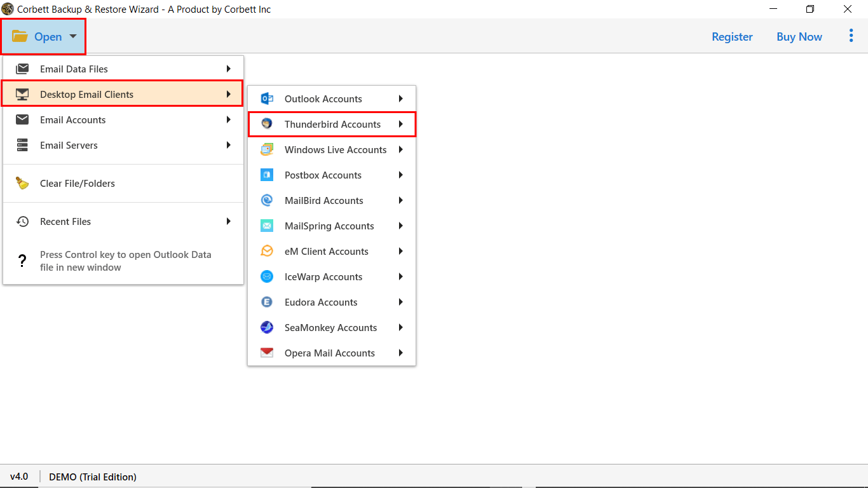The width and height of the screenshot is (868, 488).
Task: Expand the Email Servers submenu arrow
Action: (x=228, y=145)
